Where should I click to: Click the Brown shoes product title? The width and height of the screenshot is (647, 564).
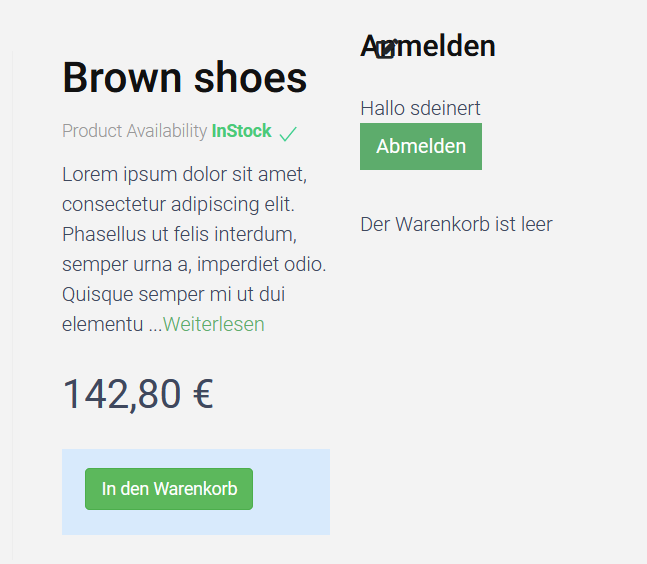(x=185, y=78)
